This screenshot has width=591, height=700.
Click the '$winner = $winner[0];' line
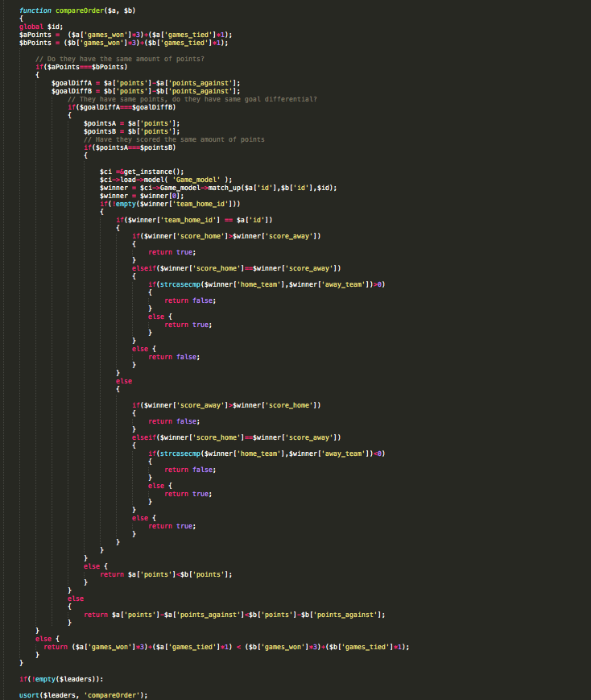point(142,196)
